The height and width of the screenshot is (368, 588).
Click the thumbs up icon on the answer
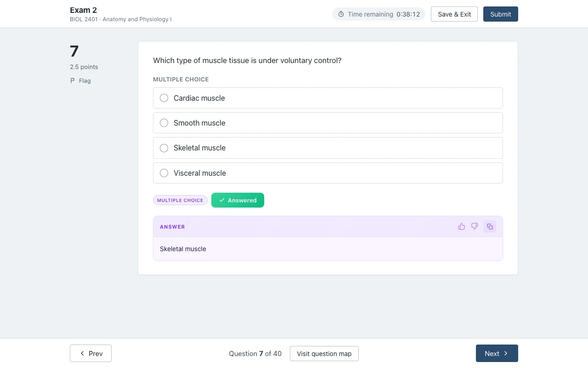point(462,226)
